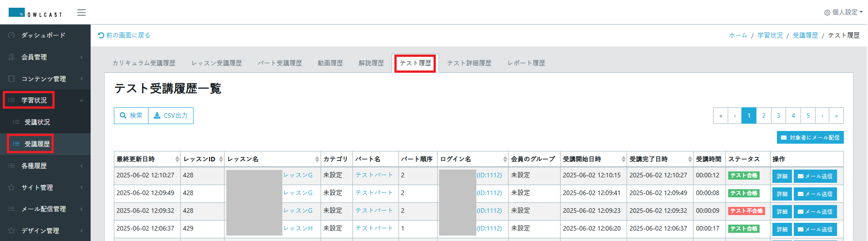The image size is (868, 241).
Task: Click the 検索 button with magnifier icon
Action: 131,115
